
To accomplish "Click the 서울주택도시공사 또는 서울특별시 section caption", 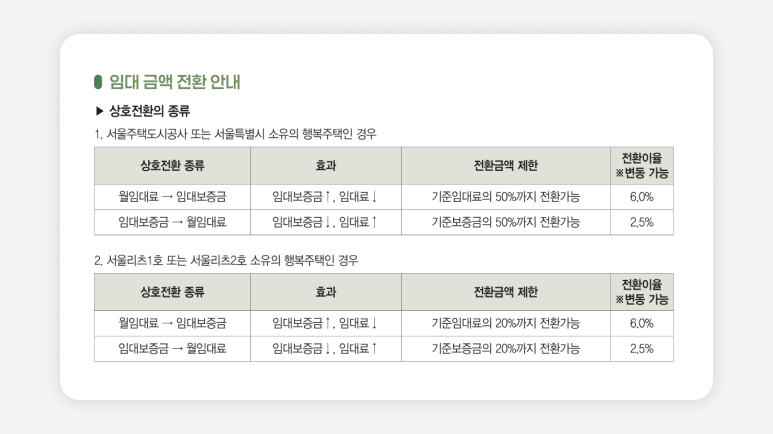I will (235, 134).
